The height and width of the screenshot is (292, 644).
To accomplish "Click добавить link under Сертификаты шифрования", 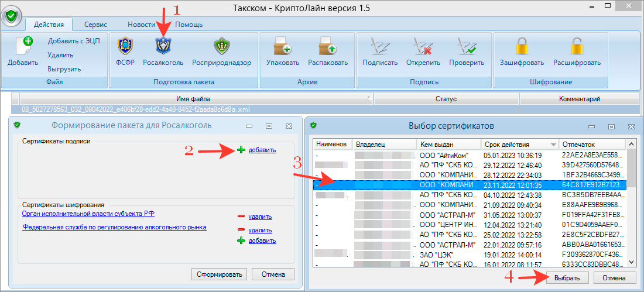I will coord(262,241).
